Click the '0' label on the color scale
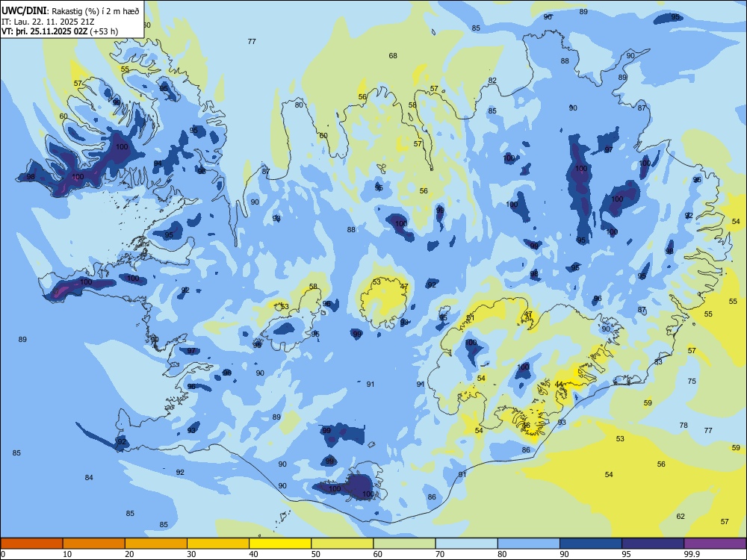The image size is (747, 560). pos(3,554)
